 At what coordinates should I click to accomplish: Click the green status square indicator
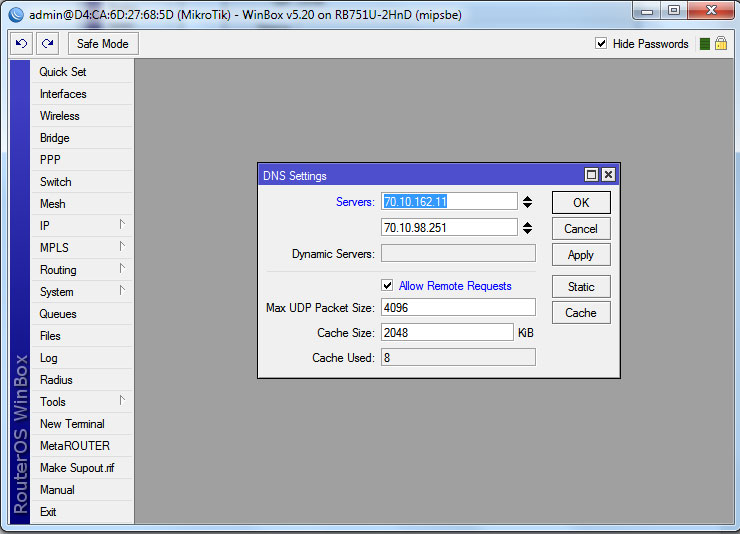coord(704,44)
